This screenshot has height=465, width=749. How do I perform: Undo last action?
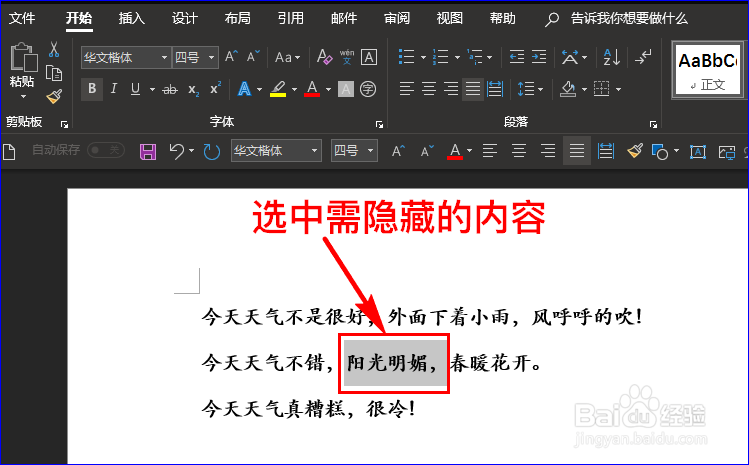click(177, 151)
